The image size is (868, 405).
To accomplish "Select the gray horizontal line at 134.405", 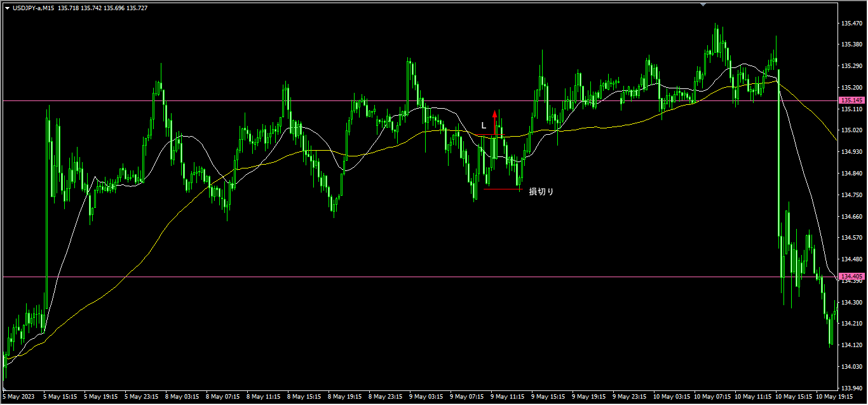I will (x=381, y=277).
